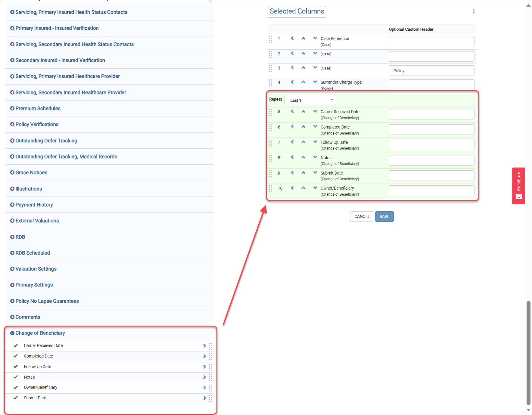
Task: Add Carrier Received Date using right arrow
Action: click(x=204, y=346)
